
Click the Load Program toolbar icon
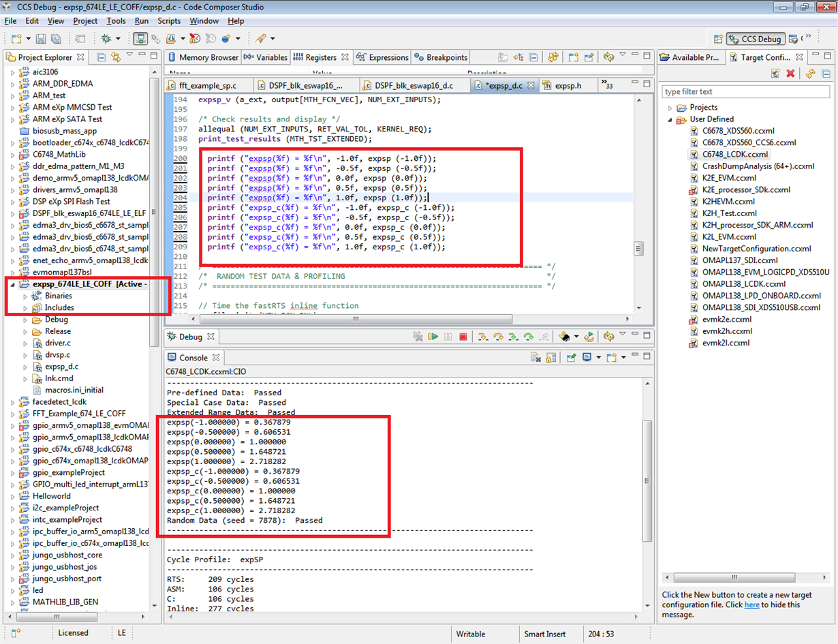click(x=171, y=39)
